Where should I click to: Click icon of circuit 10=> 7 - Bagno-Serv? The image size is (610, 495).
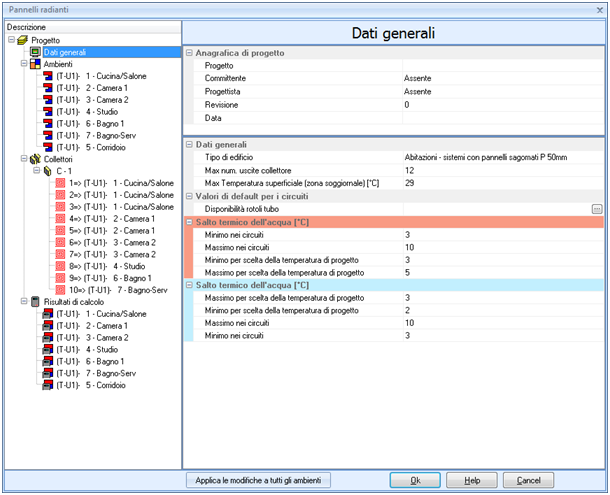(60, 289)
